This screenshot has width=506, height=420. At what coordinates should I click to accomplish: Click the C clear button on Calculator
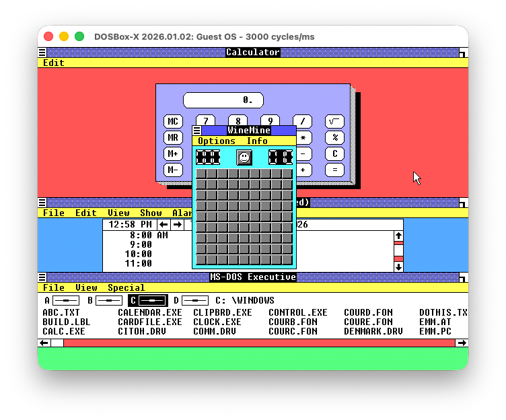(334, 153)
